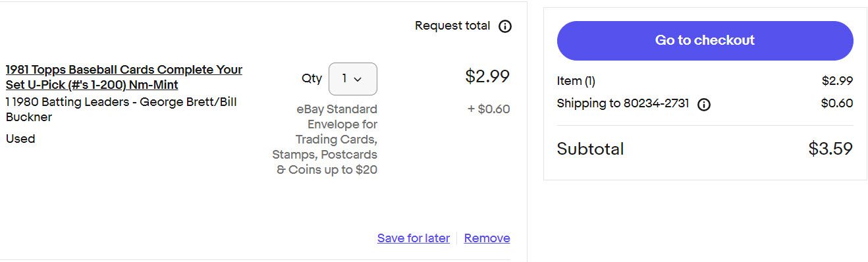Click the Qty label next to the dropdown
The width and height of the screenshot is (868, 262).
(x=312, y=78)
